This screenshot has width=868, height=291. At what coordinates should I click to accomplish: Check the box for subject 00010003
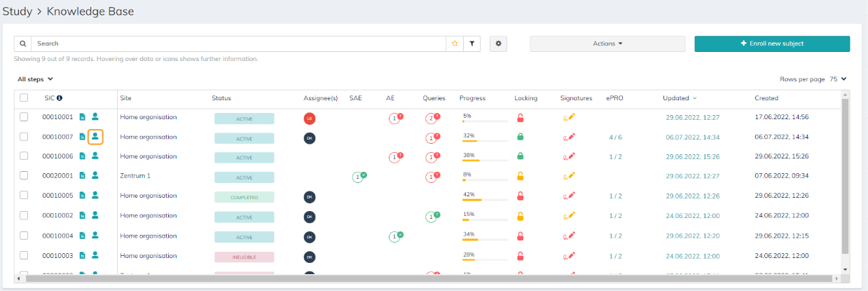pyautogui.click(x=24, y=256)
